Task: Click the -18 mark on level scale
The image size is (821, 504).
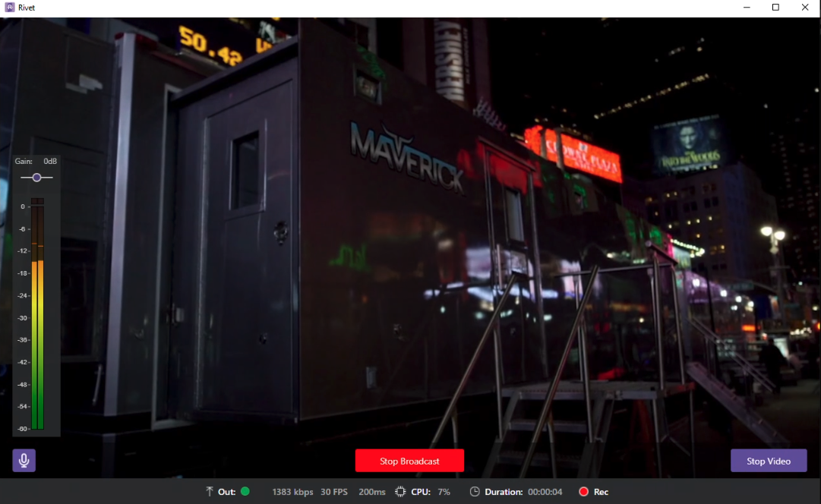Action: click(23, 273)
